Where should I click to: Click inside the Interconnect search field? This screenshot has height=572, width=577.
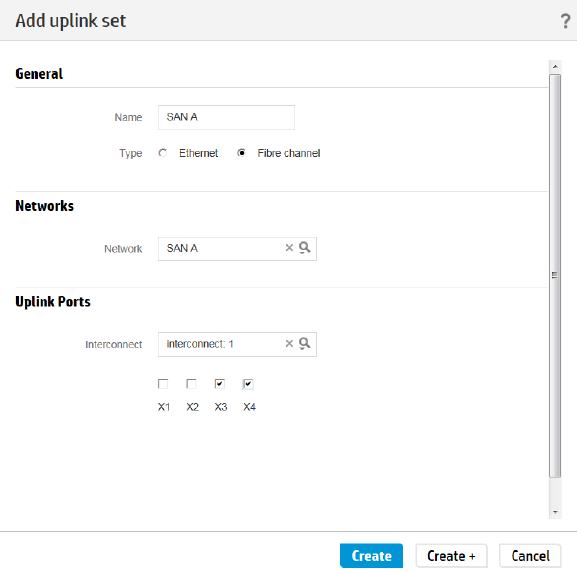tap(221, 344)
